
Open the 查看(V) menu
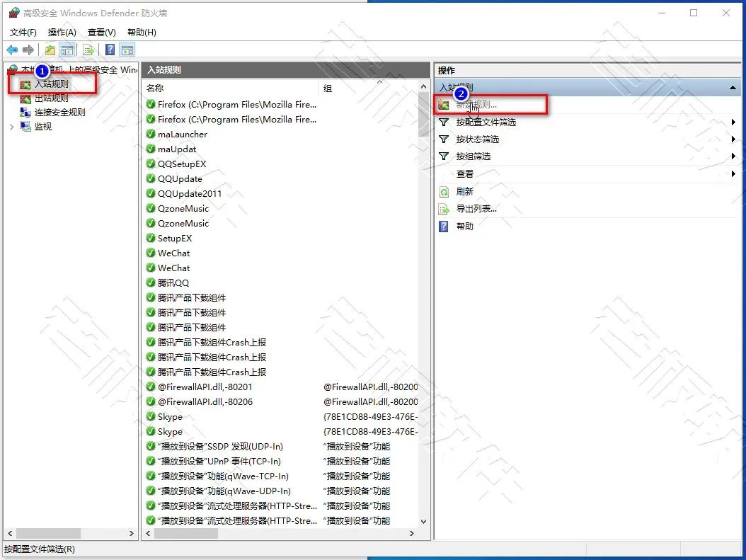click(x=101, y=32)
